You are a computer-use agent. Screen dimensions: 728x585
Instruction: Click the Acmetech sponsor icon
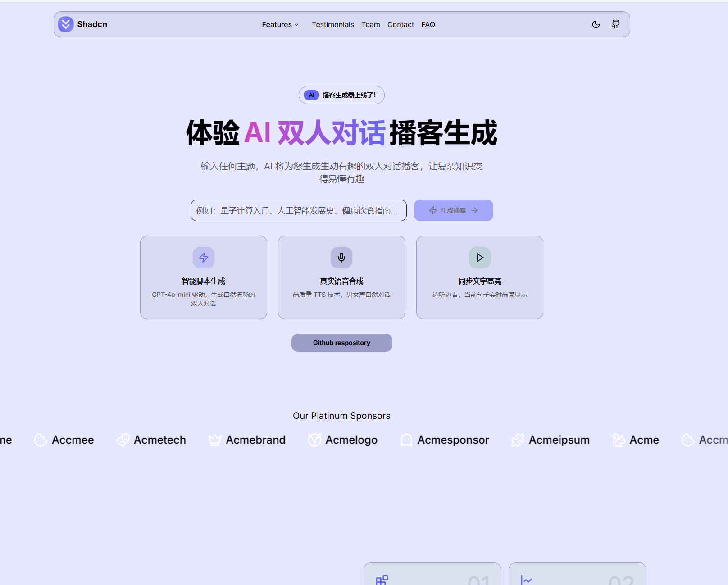(x=123, y=440)
